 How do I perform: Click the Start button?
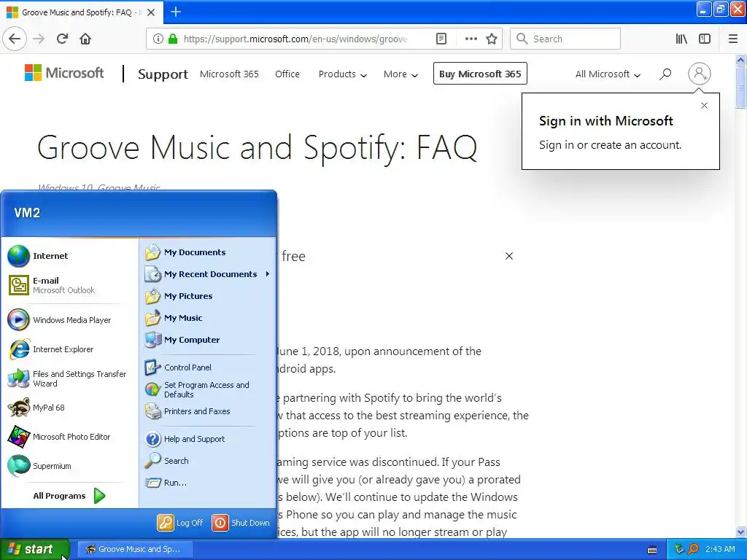click(34, 549)
